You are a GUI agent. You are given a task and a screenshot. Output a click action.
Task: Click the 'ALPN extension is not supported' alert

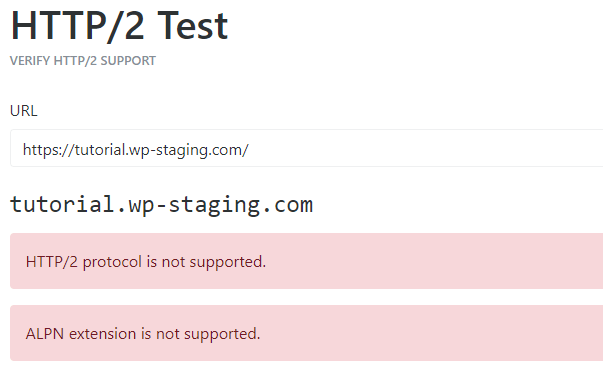click(x=306, y=333)
